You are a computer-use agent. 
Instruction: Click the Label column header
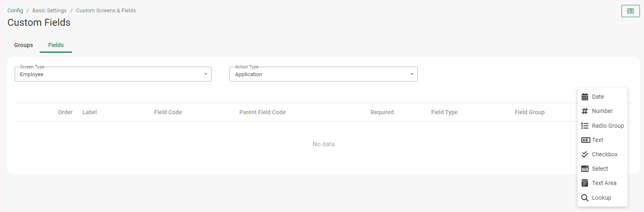point(90,112)
